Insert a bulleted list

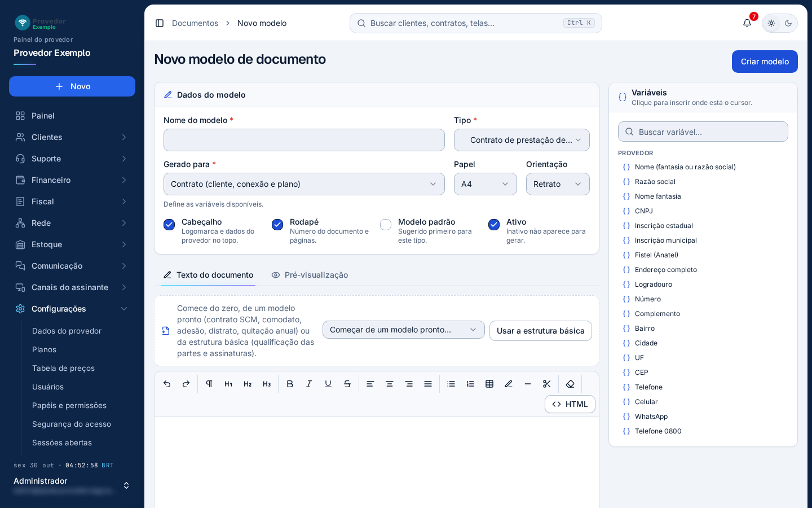451,384
